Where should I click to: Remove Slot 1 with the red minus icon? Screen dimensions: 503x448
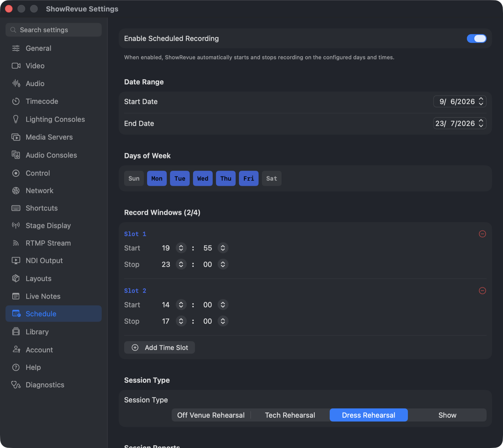point(482,234)
